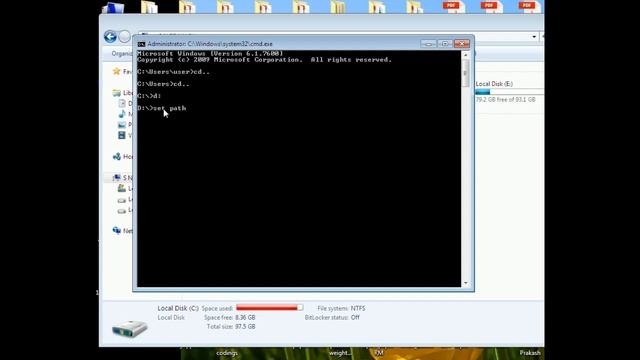Select the Libraries icon in navigation pane
This screenshot has width=640, height=360.
click(x=116, y=93)
